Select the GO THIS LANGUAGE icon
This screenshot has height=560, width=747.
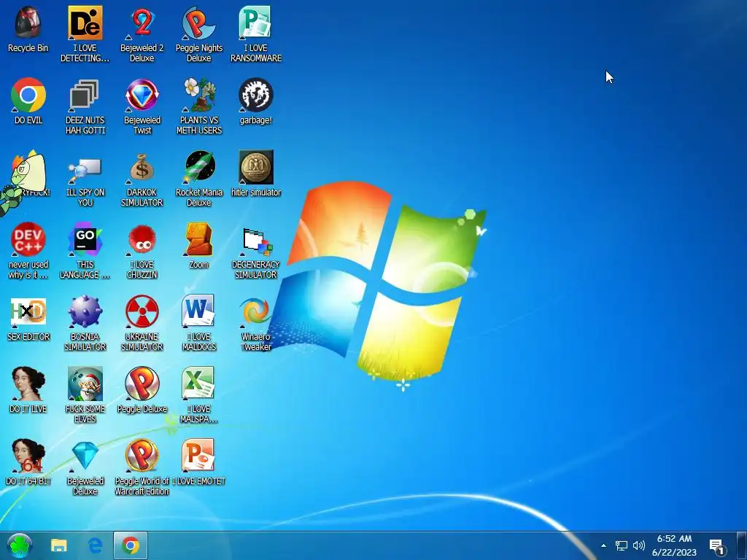pos(85,239)
